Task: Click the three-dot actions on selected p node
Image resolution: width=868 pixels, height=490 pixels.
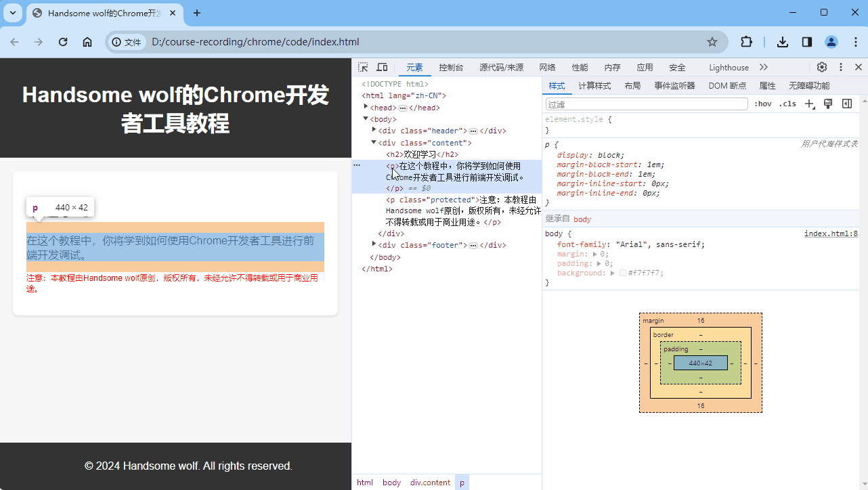Action: tap(357, 165)
